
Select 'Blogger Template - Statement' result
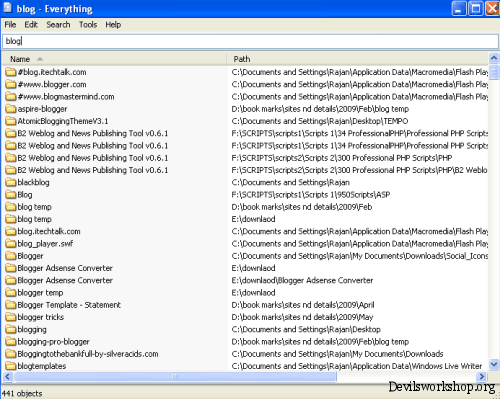[69, 305]
